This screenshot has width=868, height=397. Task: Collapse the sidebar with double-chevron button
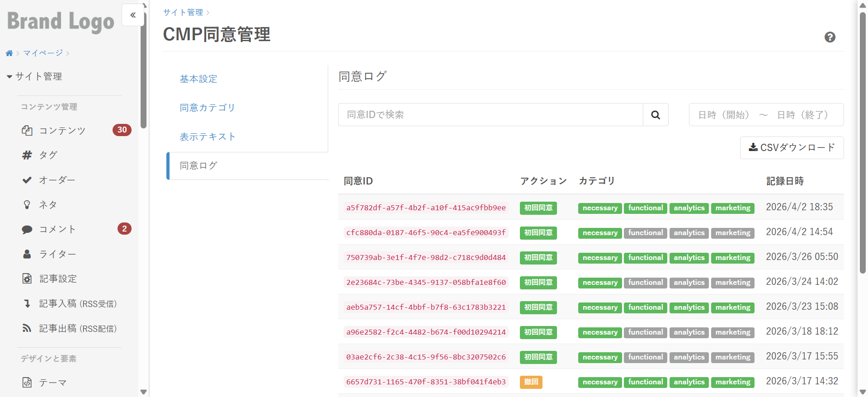[x=133, y=15]
